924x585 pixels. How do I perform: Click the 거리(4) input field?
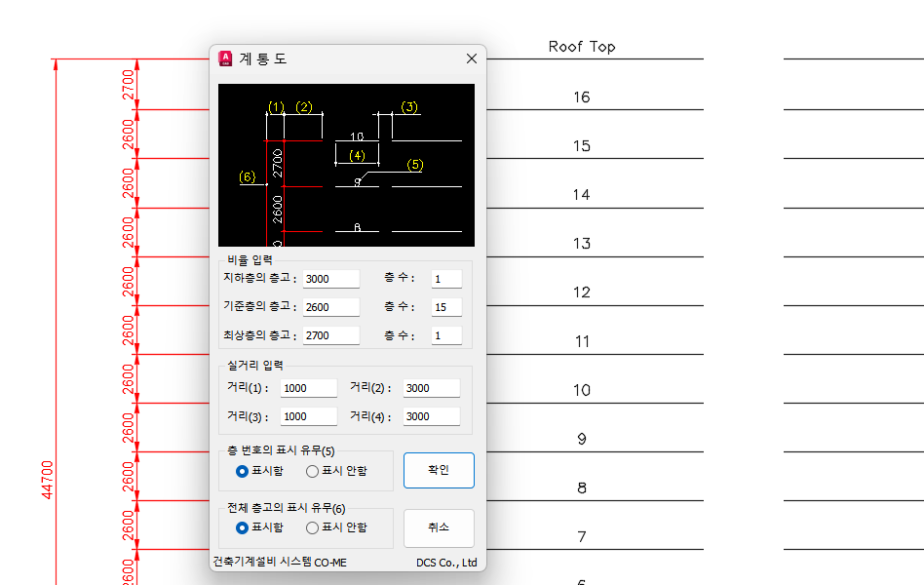coord(431,416)
